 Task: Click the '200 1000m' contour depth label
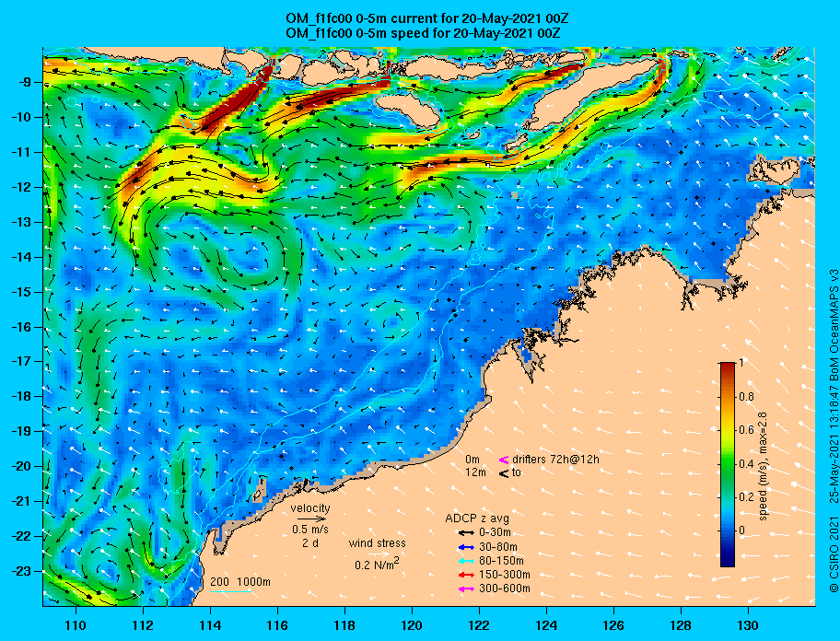(x=240, y=582)
